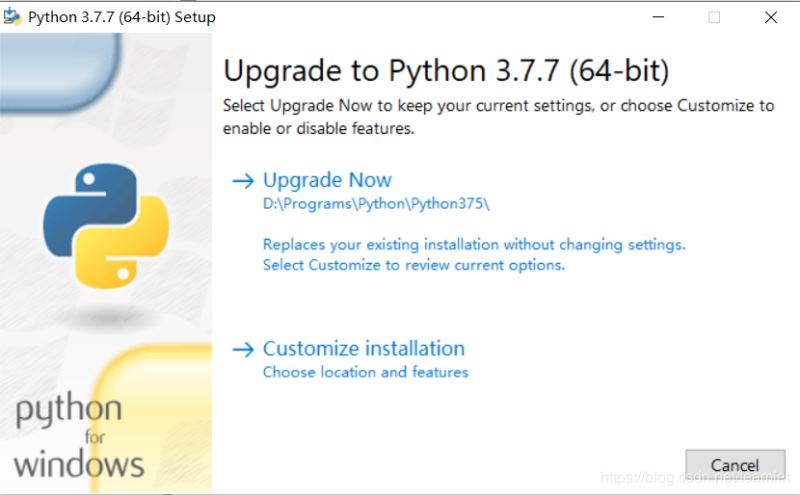Close the Python Setup window
The width and height of the screenshot is (800, 495).
tap(771, 17)
